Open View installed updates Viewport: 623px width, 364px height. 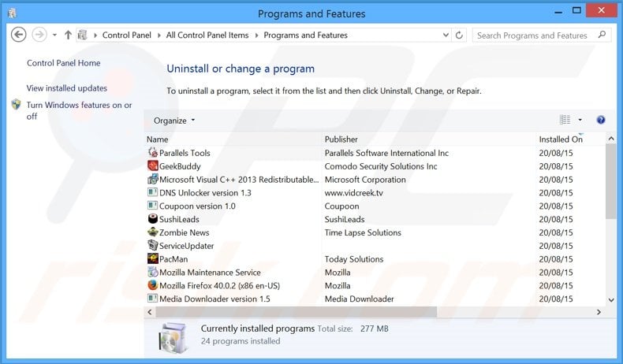click(x=67, y=88)
